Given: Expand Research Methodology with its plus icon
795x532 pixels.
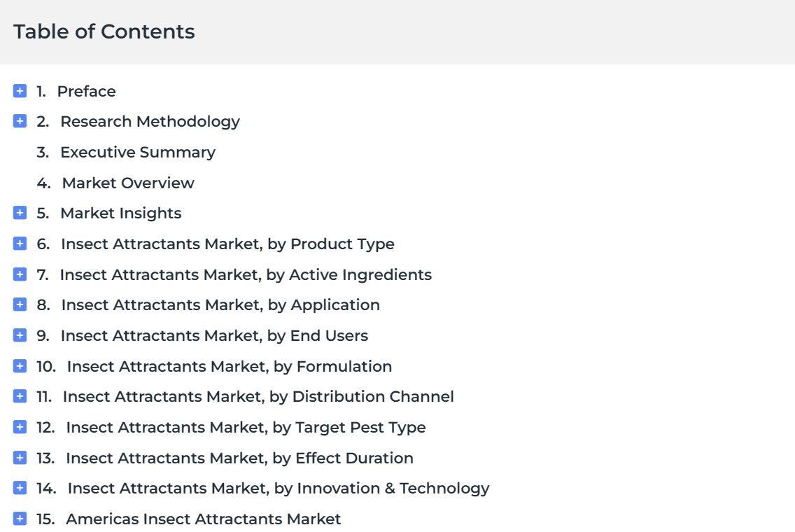Looking at the screenshot, I should click(20, 121).
